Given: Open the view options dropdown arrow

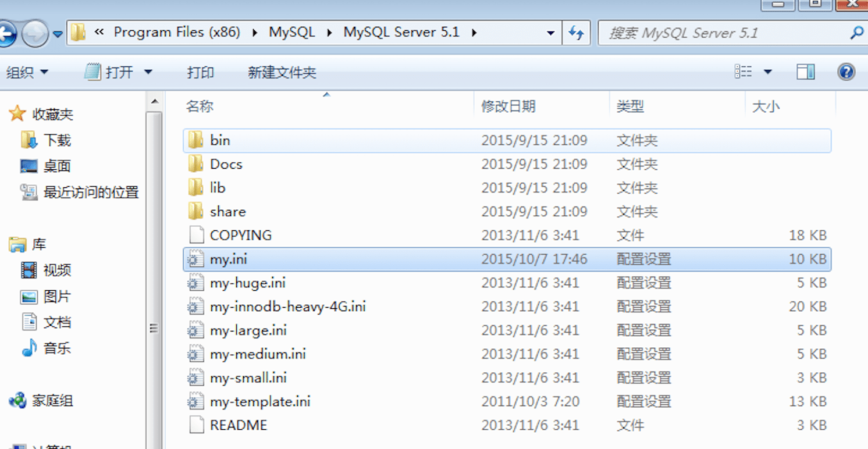Looking at the screenshot, I should pos(768,72).
